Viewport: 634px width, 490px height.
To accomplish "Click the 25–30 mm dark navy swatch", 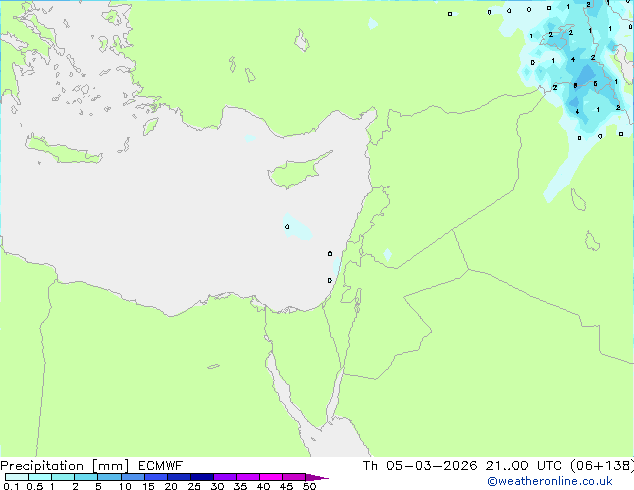I will coord(201,477).
